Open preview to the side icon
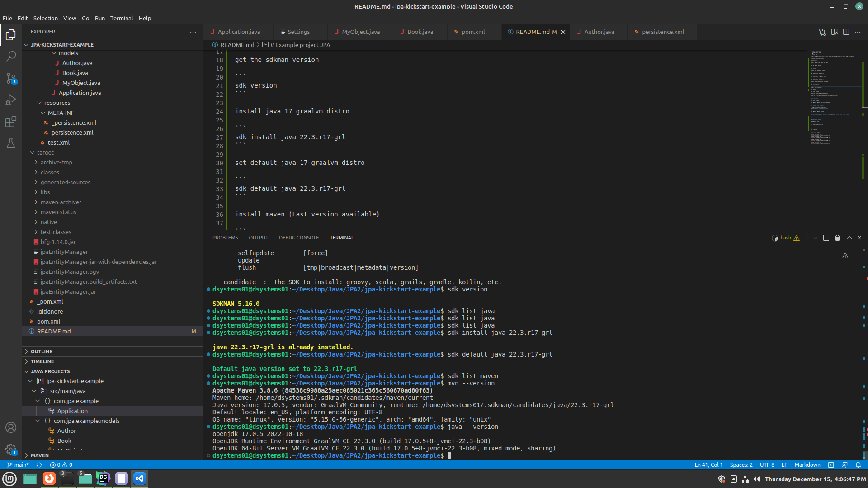This screenshot has height=488, width=868. point(834,32)
